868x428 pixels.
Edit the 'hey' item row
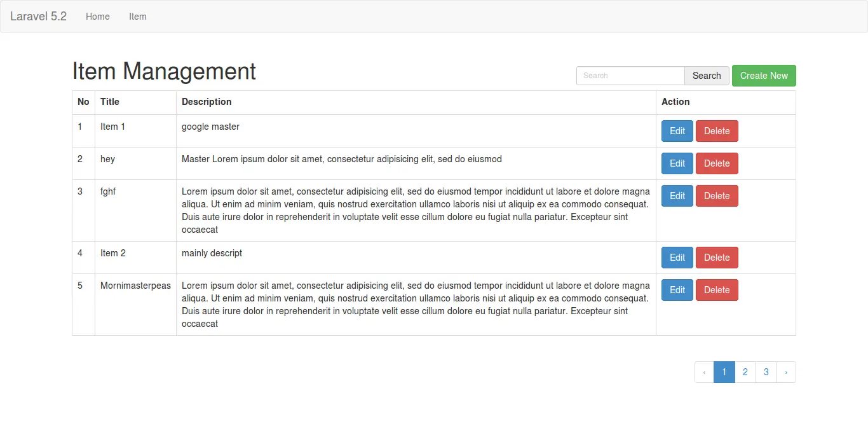[677, 163]
